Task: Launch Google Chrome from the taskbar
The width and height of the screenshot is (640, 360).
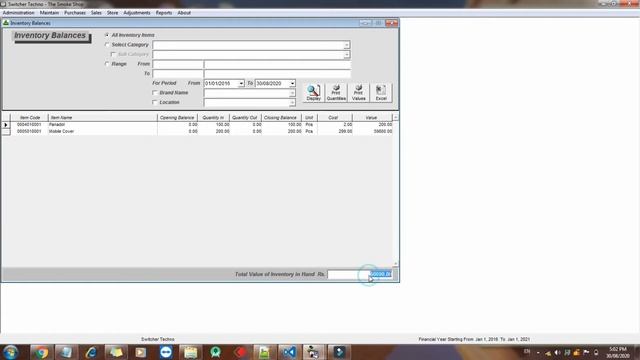Action: click(41, 352)
